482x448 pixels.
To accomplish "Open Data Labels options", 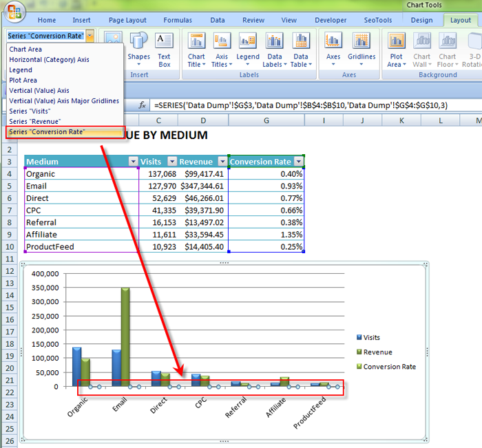I will coord(275,50).
